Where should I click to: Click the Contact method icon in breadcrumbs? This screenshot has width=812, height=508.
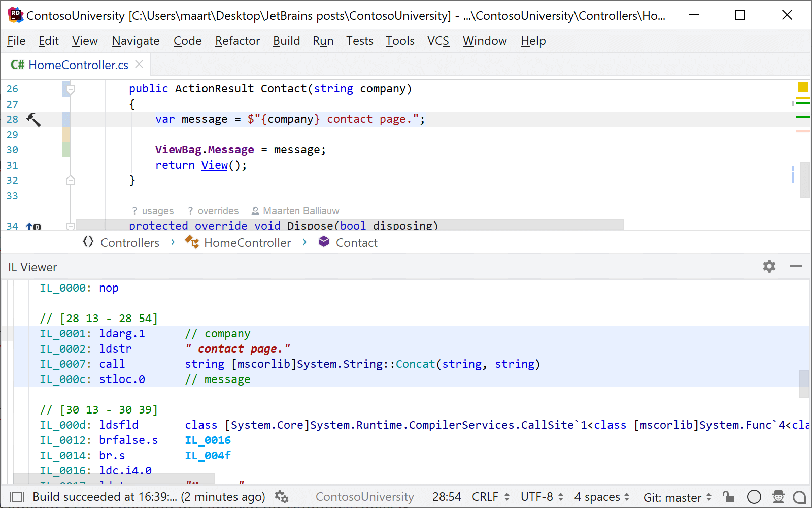point(324,242)
